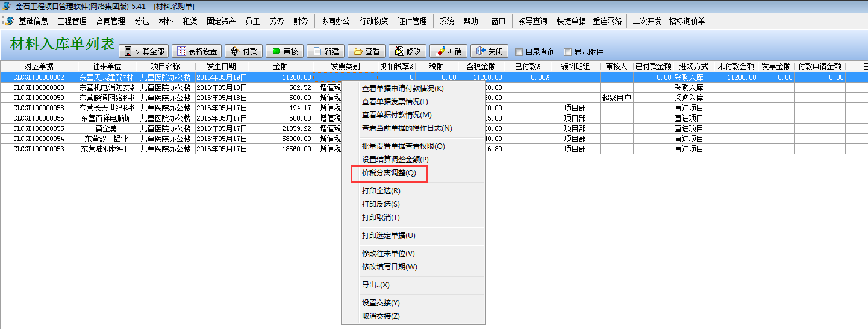Close the list with 关闭 button
868x329 pixels.
tap(489, 51)
